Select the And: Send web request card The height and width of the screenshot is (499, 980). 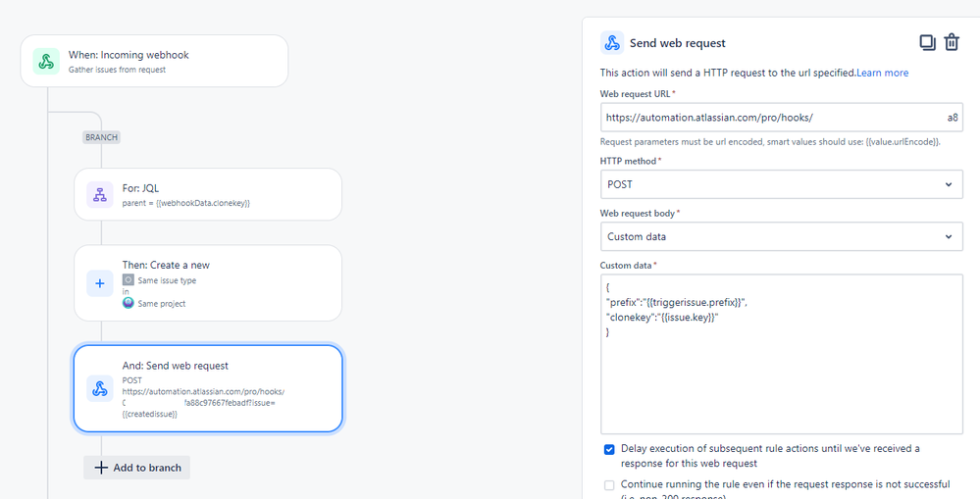click(208, 388)
